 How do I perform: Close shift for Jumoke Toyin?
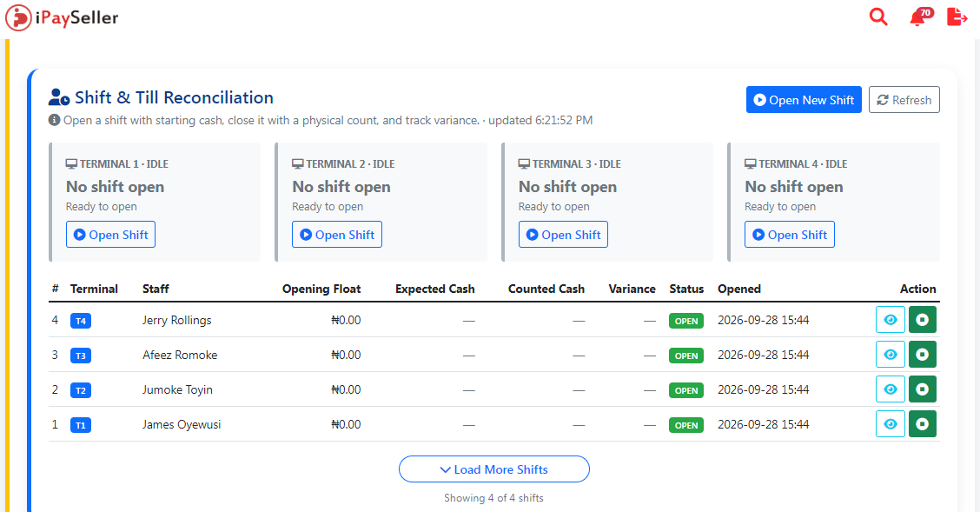pyautogui.click(x=923, y=389)
